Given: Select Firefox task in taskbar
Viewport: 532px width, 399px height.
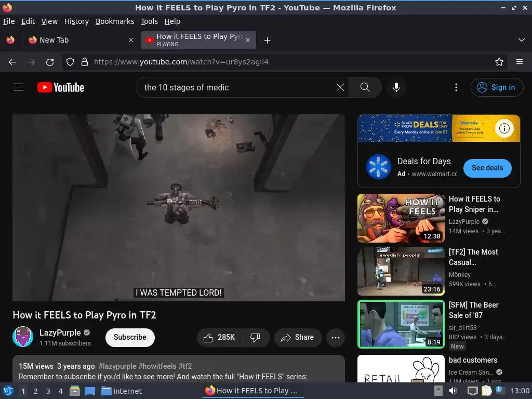Looking at the screenshot, I should pos(252,391).
